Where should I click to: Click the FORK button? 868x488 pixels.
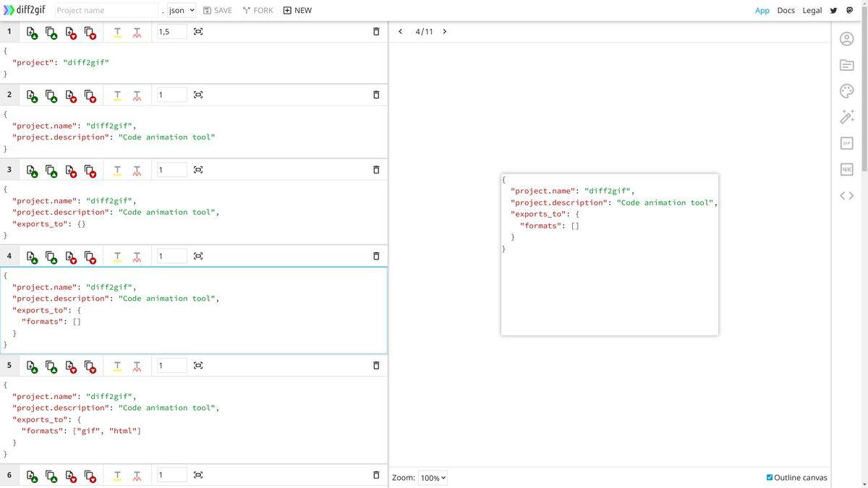tap(258, 10)
